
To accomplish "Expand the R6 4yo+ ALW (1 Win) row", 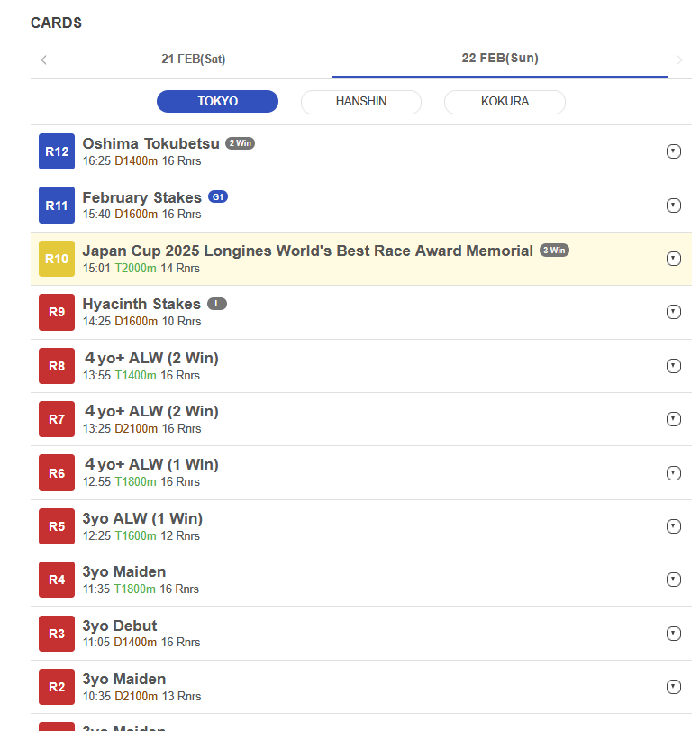I will click(x=674, y=473).
